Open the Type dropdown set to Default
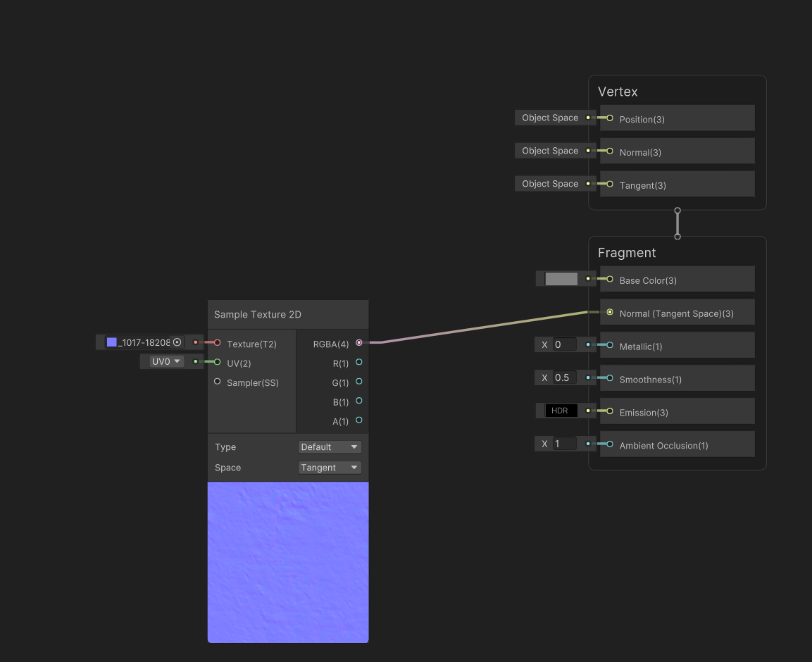 pyautogui.click(x=329, y=446)
